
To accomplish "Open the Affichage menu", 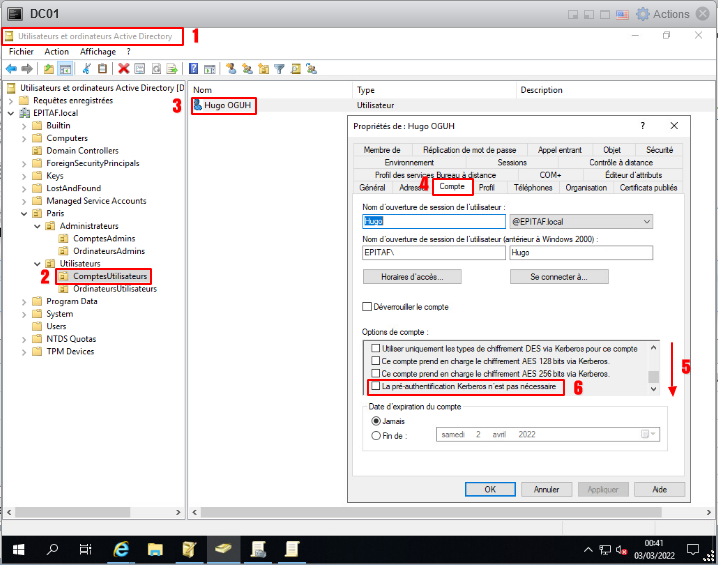I will [98, 51].
